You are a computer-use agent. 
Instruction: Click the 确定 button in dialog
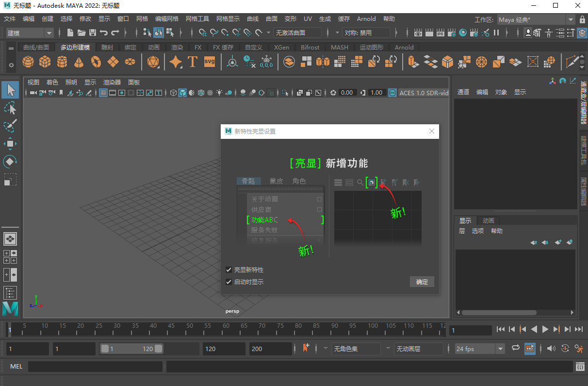click(x=422, y=282)
